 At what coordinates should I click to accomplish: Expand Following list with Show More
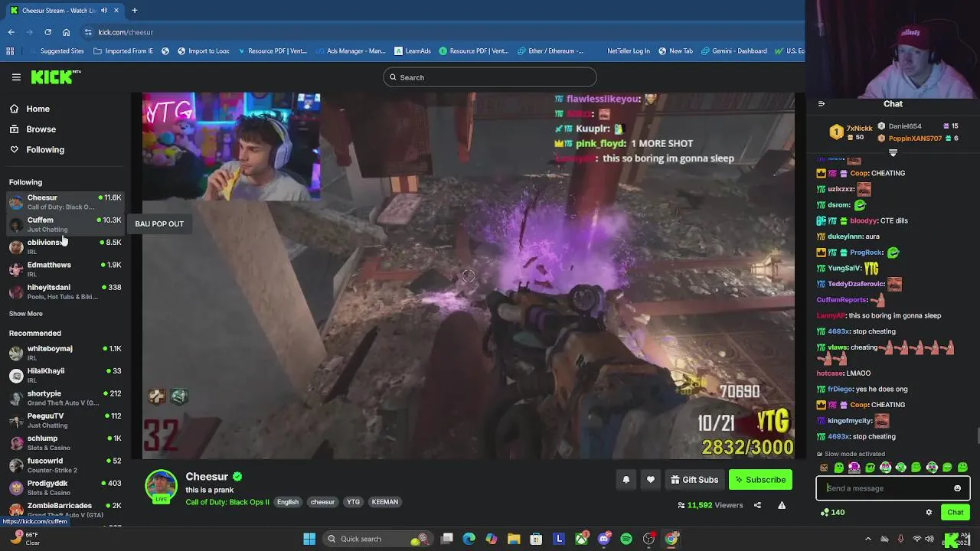click(26, 314)
